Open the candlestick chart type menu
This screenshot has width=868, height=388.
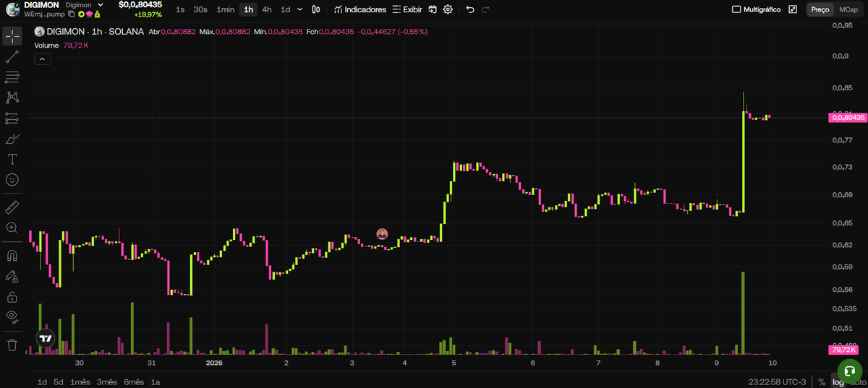pyautogui.click(x=316, y=9)
